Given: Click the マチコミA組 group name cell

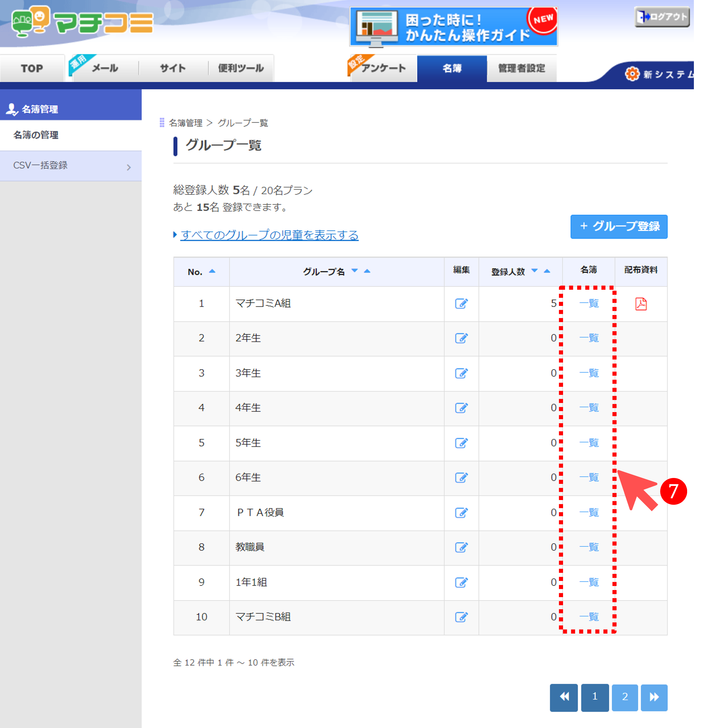Looking at the screenshot, I should (336, 304).
